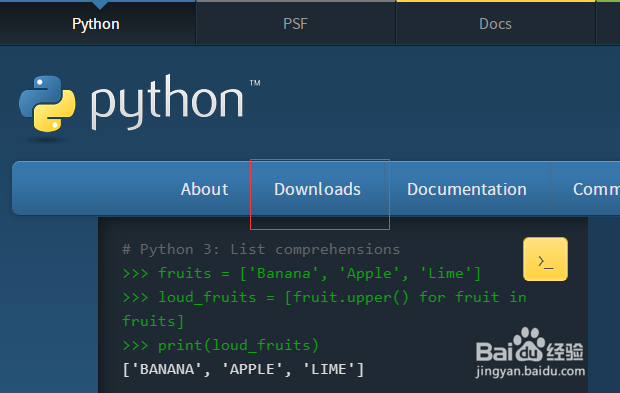
Task: Open the PSF top tab
Action: (295, 24)
